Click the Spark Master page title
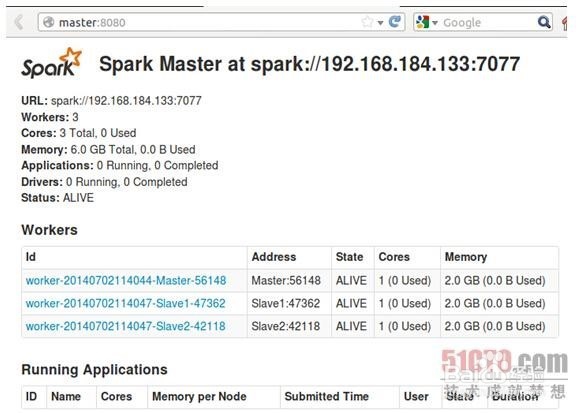The image size is (580, 413). (x=310, y=64)
